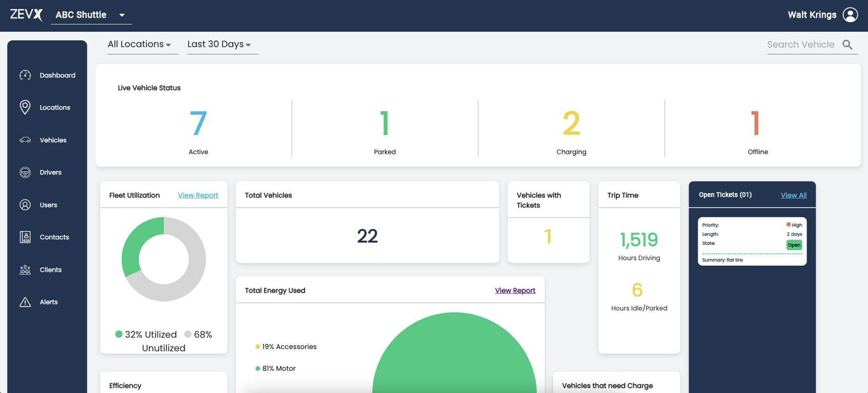The image size is (868, 393).
Task: Select the green Open state badge
Action: coord(794,245)
